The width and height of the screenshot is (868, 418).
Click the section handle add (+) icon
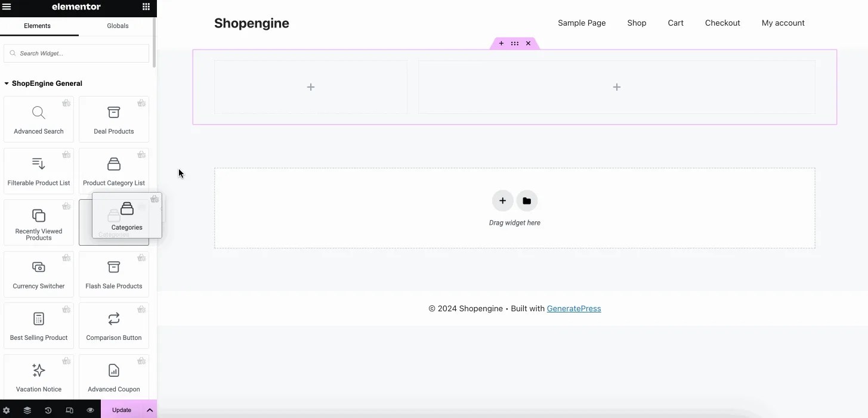coord(501,44)
